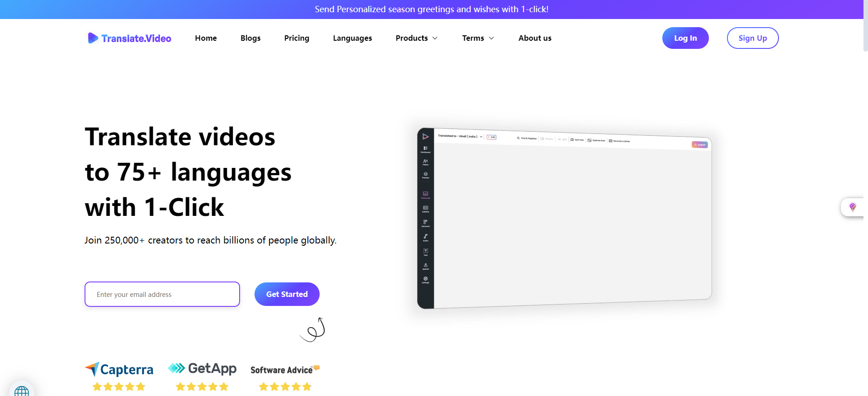Click the globe language icon

[21, 391]
